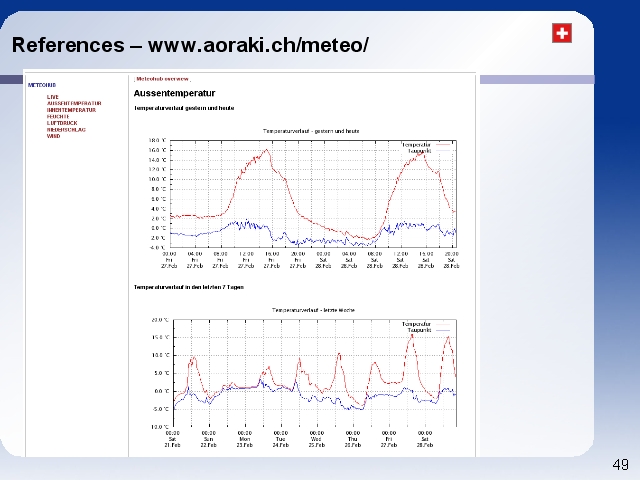Open the FEUCHTE sidebar link
Screen dimensions: 640x480
pyautogui.click(x=58, y=117)
